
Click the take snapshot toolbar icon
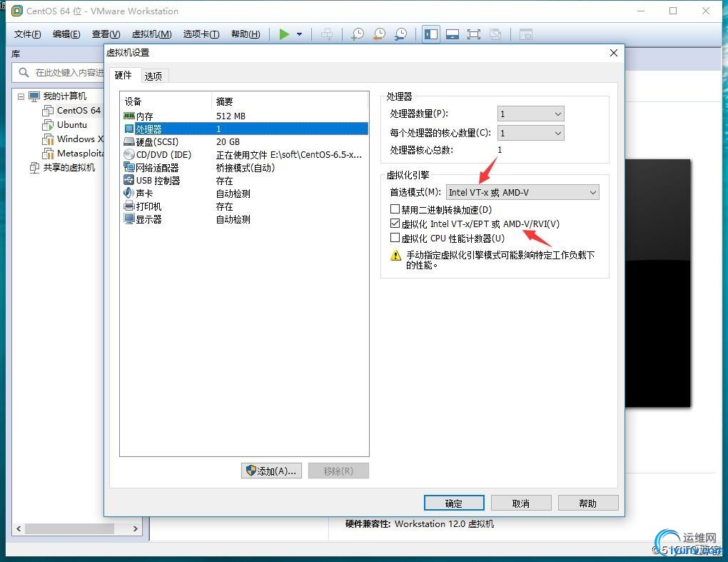tap(358, 34)
